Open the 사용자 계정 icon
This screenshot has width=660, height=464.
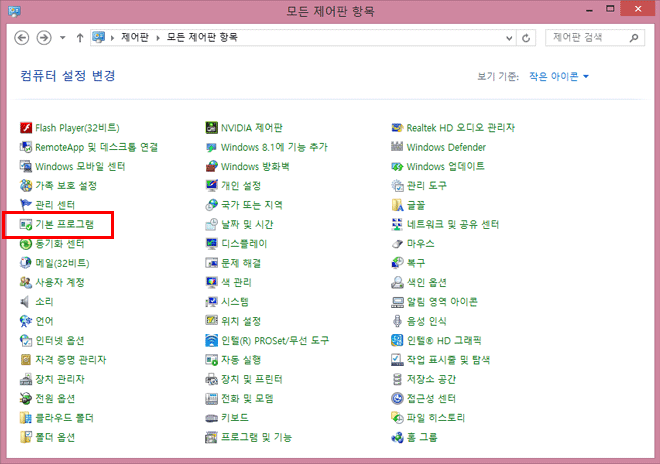26,283
